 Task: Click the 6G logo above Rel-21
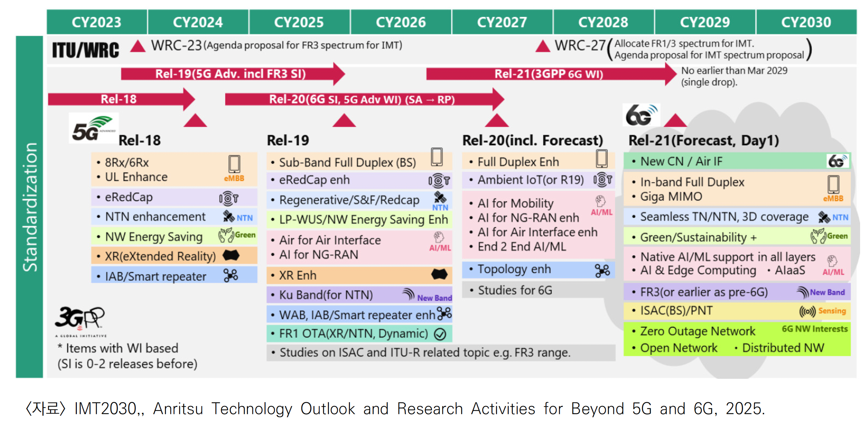pyautogui.click(x=641, y=115)
